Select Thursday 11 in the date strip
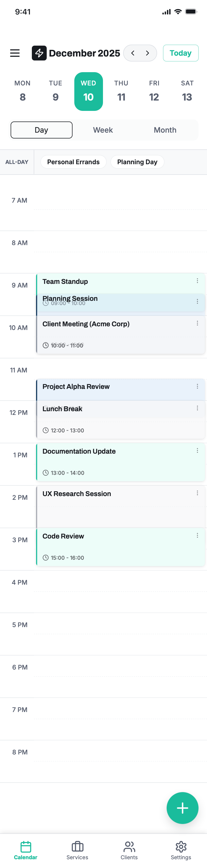 click(121, 91)
